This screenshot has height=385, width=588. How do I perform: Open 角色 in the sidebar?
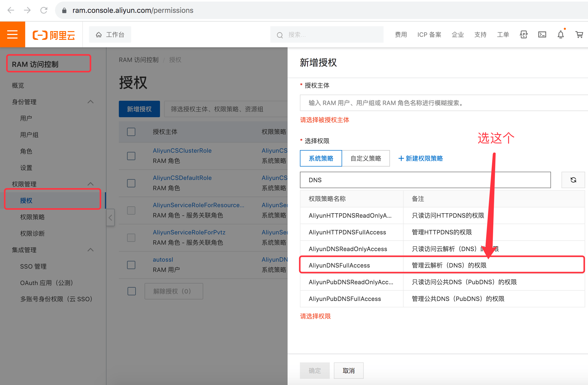point(26,151)
